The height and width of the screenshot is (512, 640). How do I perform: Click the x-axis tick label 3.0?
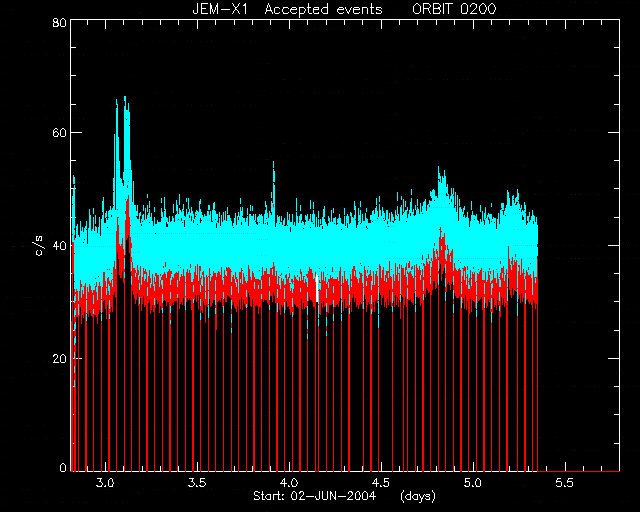(106, 483)
